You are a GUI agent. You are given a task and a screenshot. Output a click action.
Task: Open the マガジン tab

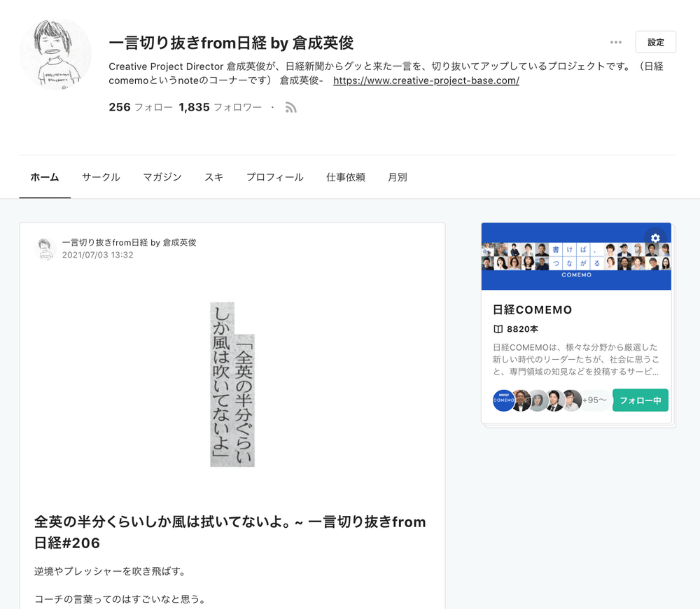click(x=162, y=177)
